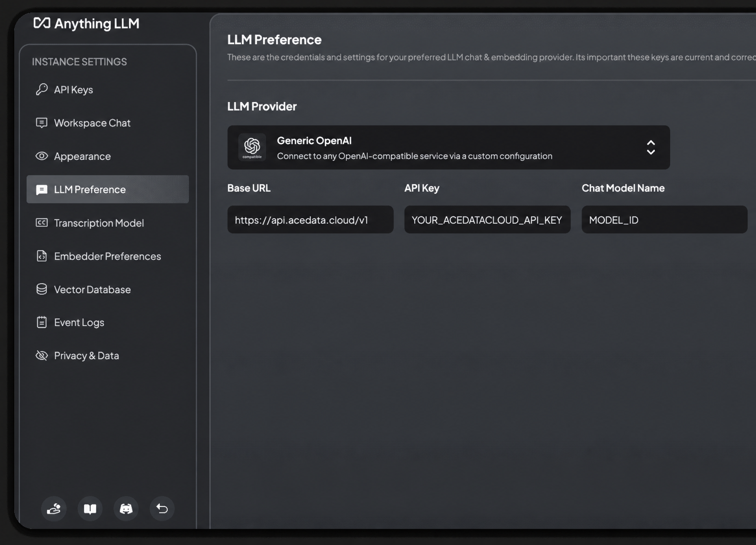
Task: Click the Workspace Chat message icon
Action: tap(42, 123)
